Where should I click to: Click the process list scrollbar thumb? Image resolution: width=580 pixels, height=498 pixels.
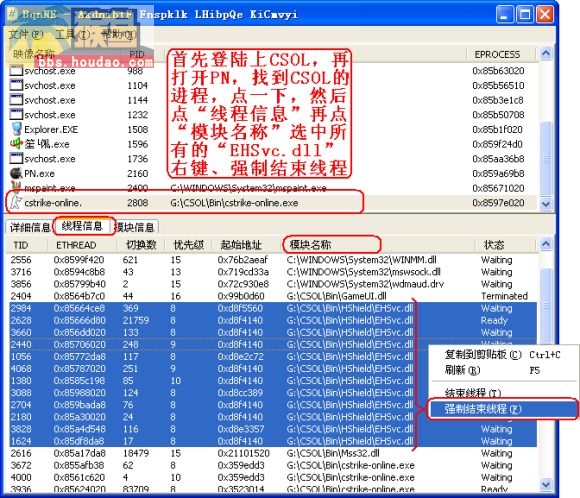(x=546, y=158)
